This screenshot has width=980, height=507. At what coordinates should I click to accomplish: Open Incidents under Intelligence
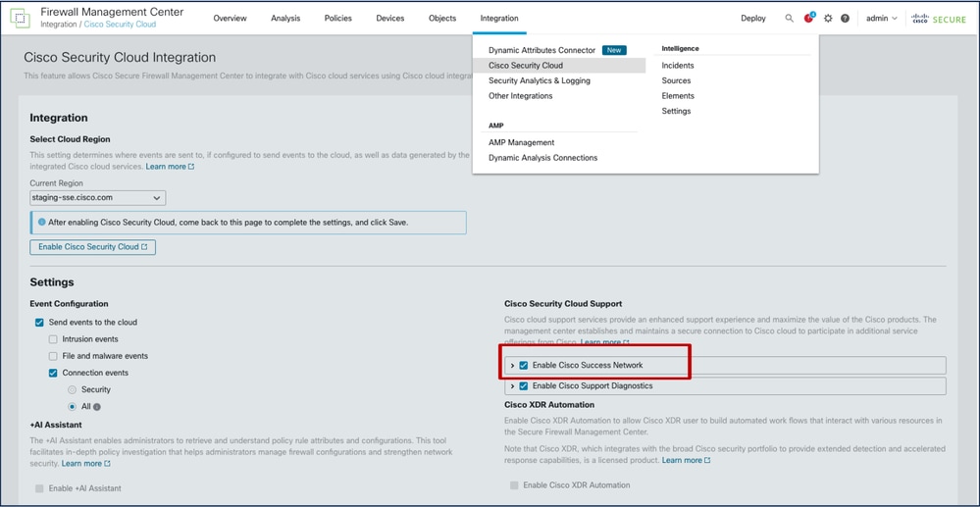[x=678, y=65]
